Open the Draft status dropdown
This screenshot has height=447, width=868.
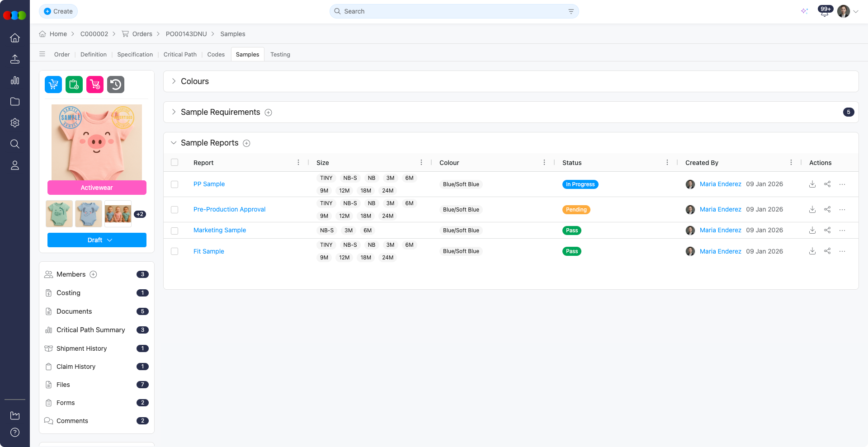[x=97, y=240]
